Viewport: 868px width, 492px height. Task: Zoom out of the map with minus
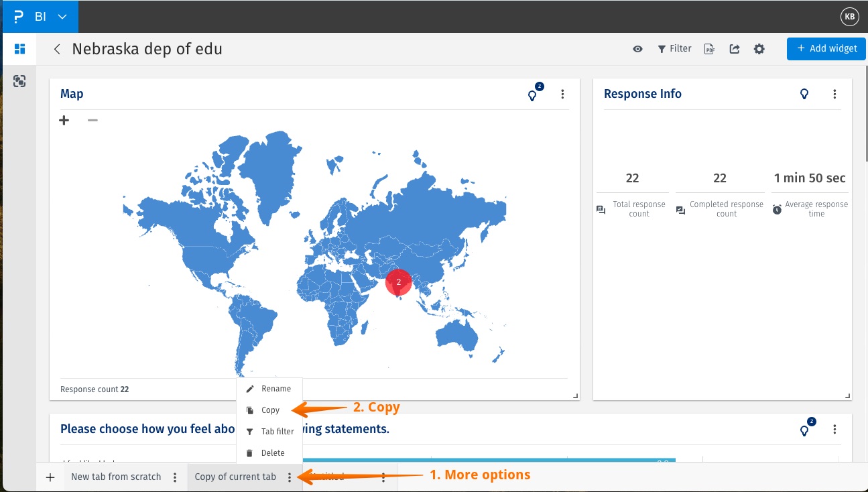(92, 121)
